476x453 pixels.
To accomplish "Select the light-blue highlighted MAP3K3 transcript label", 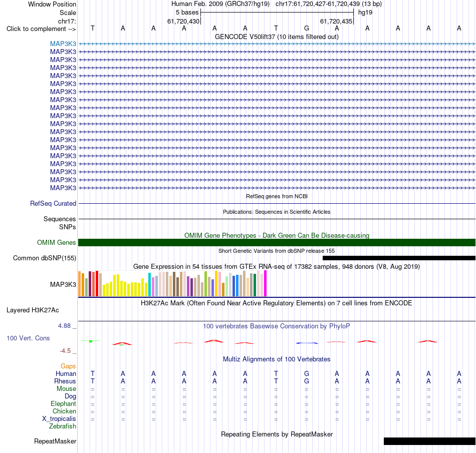I will (x=63, y=44).
